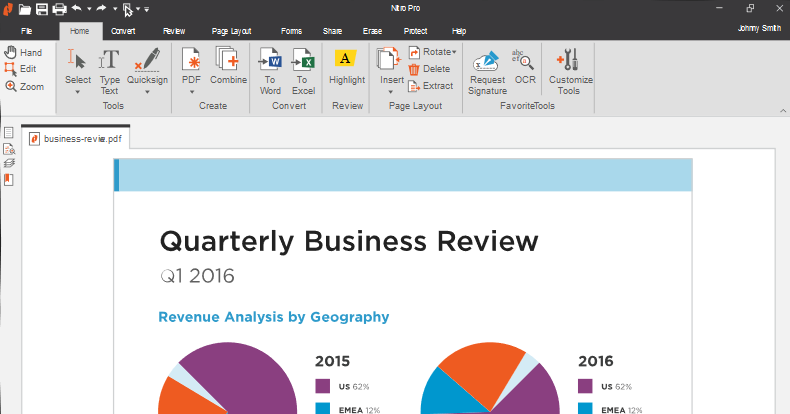790x414 pixels.
Task: Click the quick access select cursor icon
Action: coord(128,10)
